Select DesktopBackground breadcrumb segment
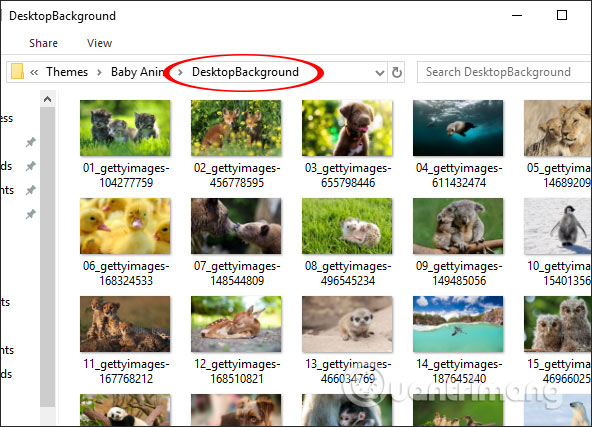Image resolution: width=592 pixels, height=427 pixels. pos(245,72)
